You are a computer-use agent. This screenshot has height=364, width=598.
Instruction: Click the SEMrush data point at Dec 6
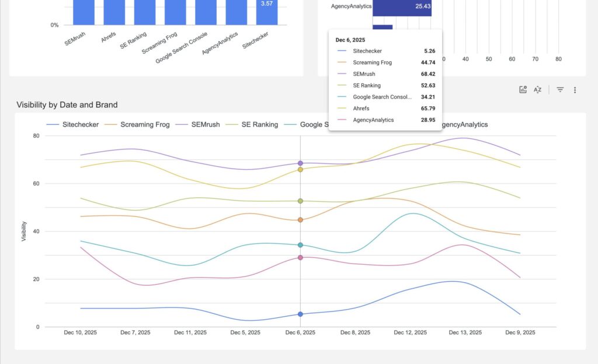(x=300, y=163)
